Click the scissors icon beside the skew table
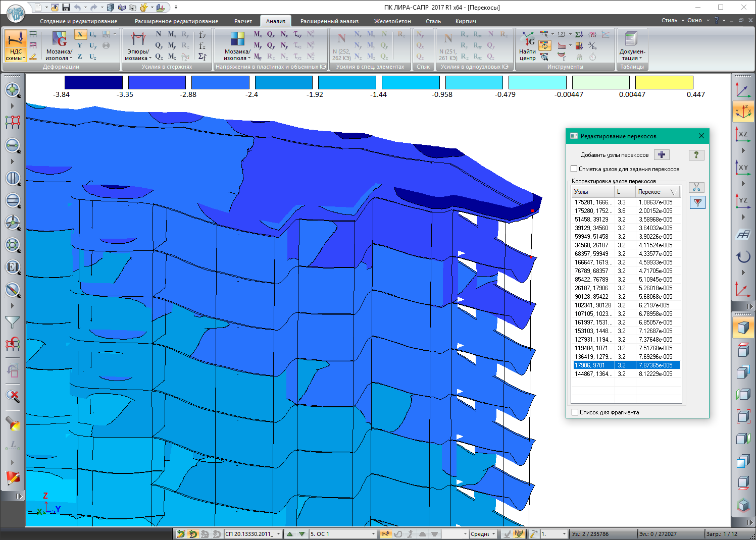The image size is (756, 540). click(x=696, y=188)
